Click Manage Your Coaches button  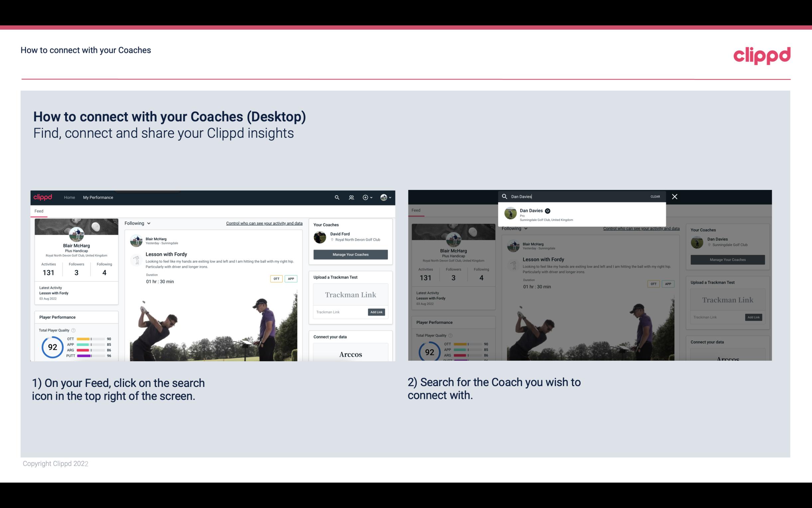(x=350, y=254)
